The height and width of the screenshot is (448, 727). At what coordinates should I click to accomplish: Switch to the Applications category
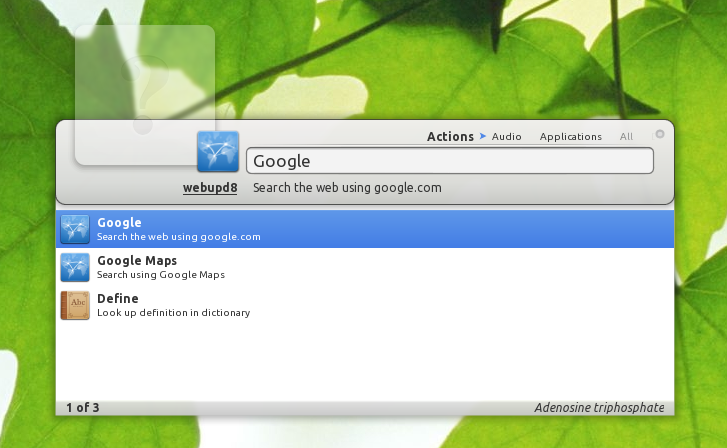[571, 136]
